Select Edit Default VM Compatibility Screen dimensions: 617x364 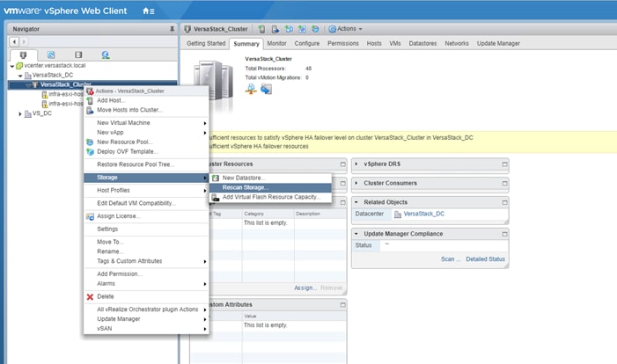(x=146, y=203)
